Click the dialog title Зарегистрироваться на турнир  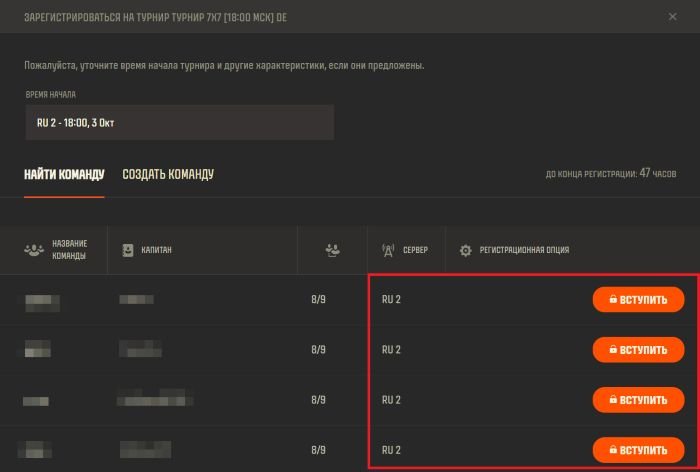(155, 17)
